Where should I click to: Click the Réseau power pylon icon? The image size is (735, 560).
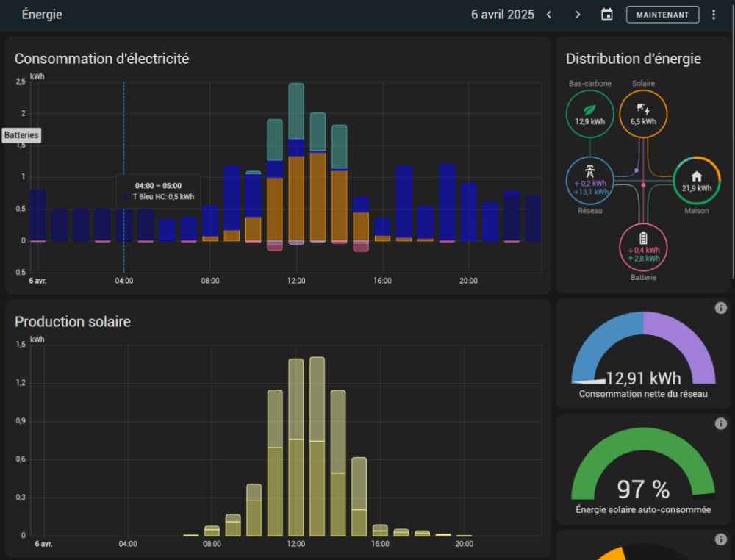(589, 170)
